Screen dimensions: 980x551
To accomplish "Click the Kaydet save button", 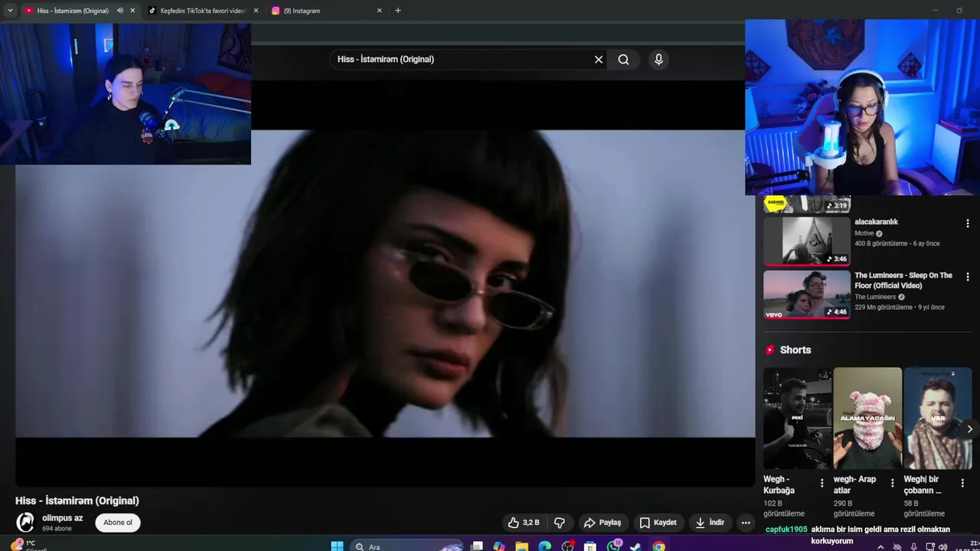I will click(x=658, y=523).
